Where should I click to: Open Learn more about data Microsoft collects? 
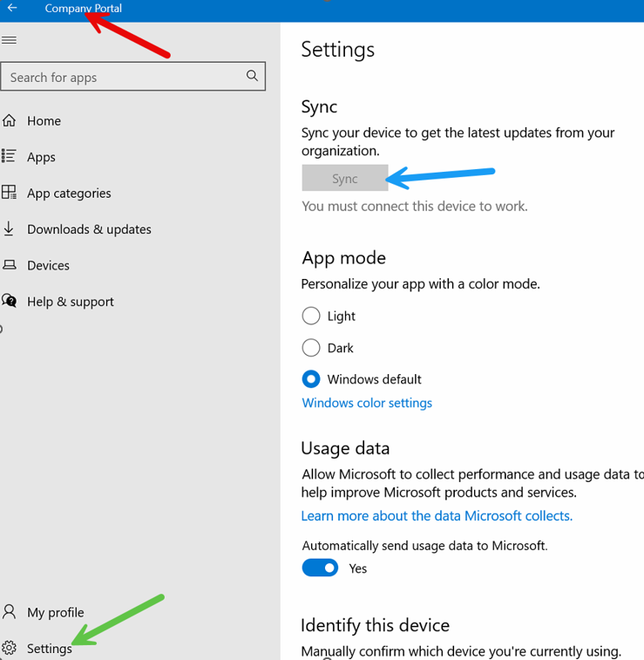(x=437, y=515)
